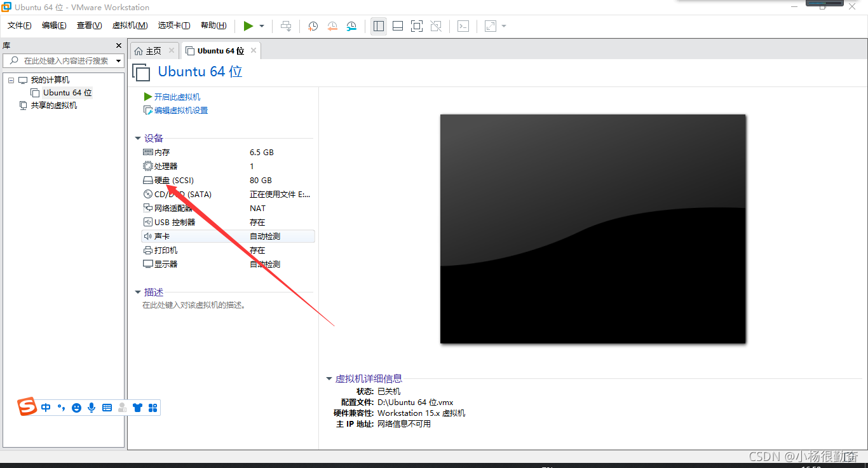Click the 硬盘 (SCSI) device row

pos(228,181)
